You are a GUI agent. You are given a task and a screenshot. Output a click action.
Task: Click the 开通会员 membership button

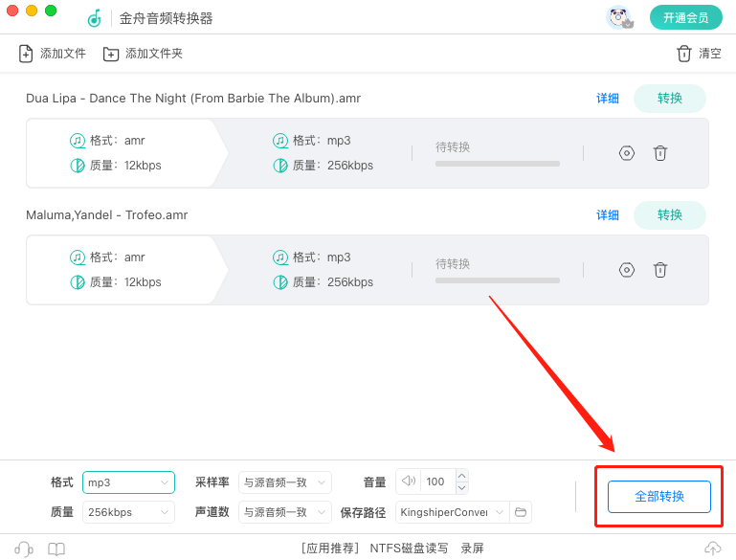pos(686,18)
